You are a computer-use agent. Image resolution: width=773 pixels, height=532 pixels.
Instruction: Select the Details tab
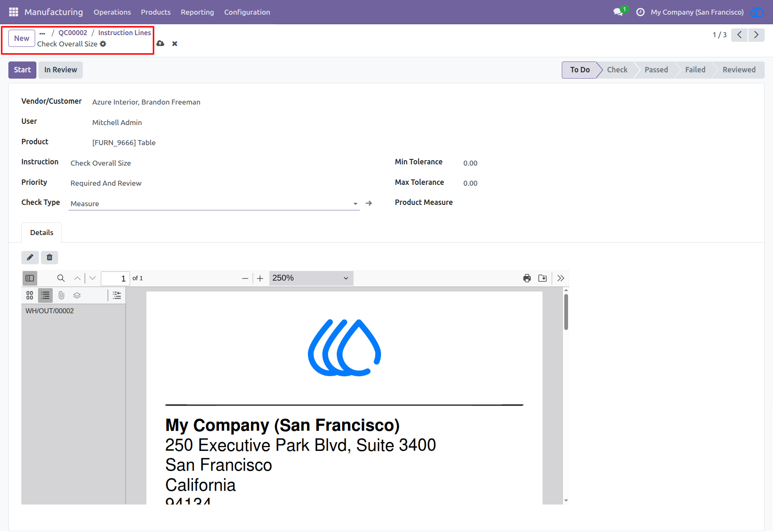42,233
